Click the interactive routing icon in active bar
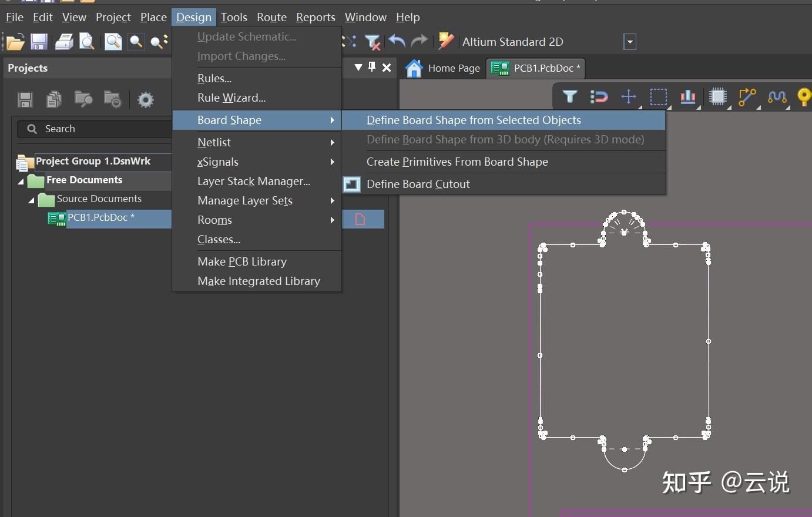The image size is (812, 517). (747, 96)
